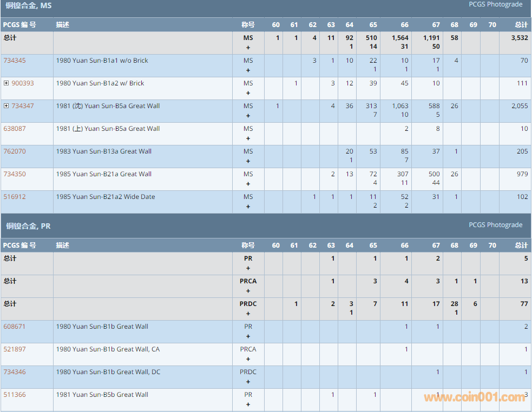Click 称号 column header in PR table
532x412 pixels.
coord(248,245)
